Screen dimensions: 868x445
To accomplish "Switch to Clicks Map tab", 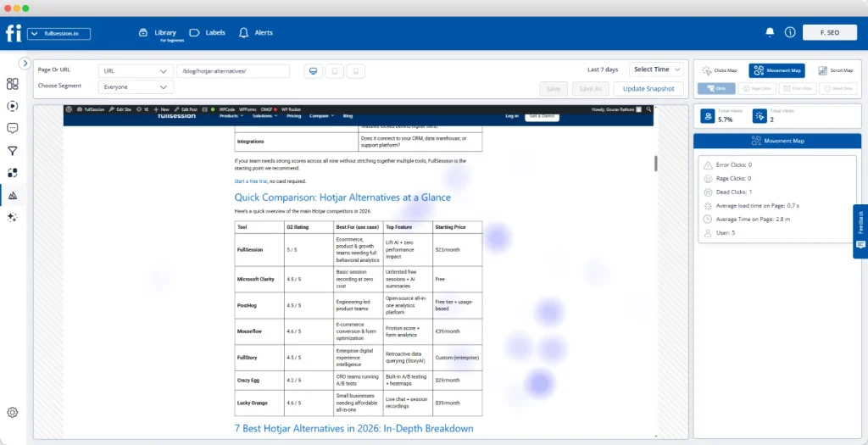I will (721, 70).
